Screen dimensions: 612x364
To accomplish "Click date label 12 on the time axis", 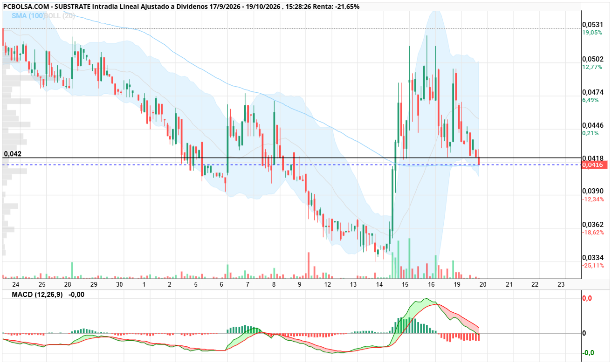I will tap(328, 284).
